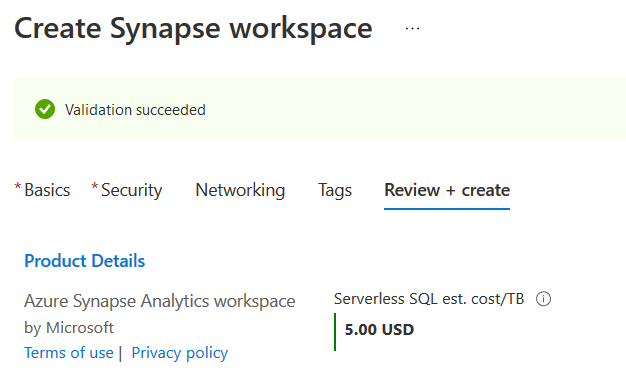
Task: Open the Privacy policy link
Action: [180, 353]
